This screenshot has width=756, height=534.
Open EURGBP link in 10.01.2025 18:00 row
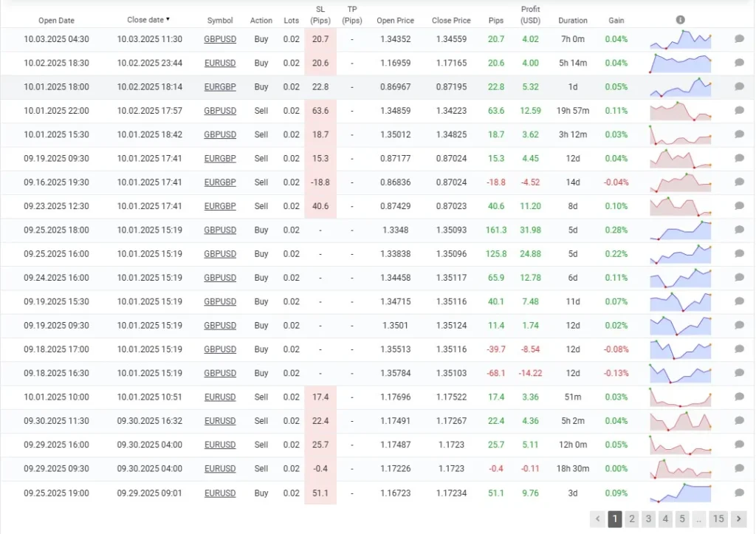click(220, 87)
